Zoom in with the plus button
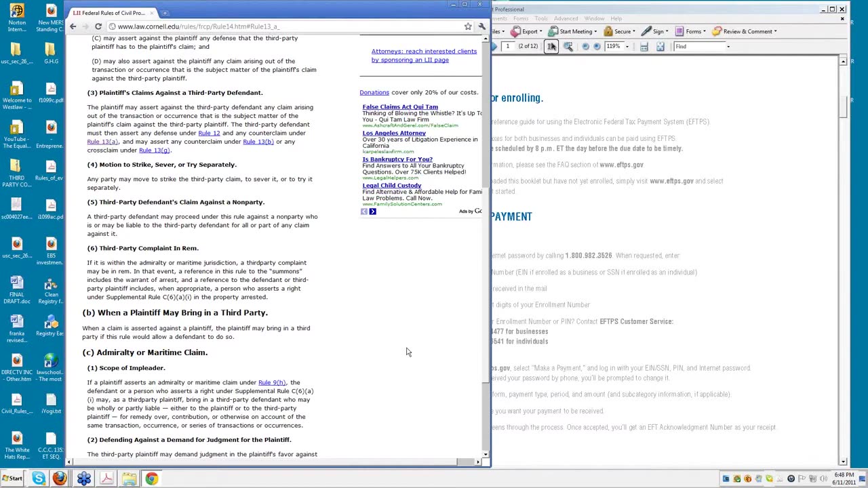Viewport: 868px width, 488px height. point(597,47)
